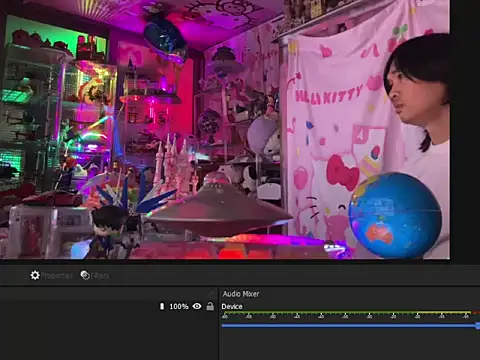Click the battery level icon beside 100%
Viewport: 480px width, 360px height.
[162, 306]
